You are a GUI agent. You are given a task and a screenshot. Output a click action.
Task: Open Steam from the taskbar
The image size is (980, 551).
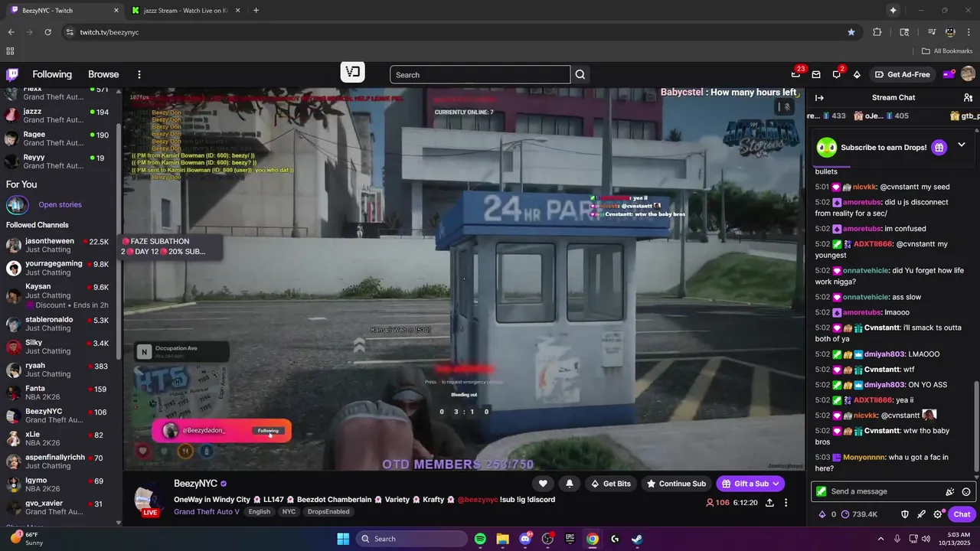[x=637, y=539]
